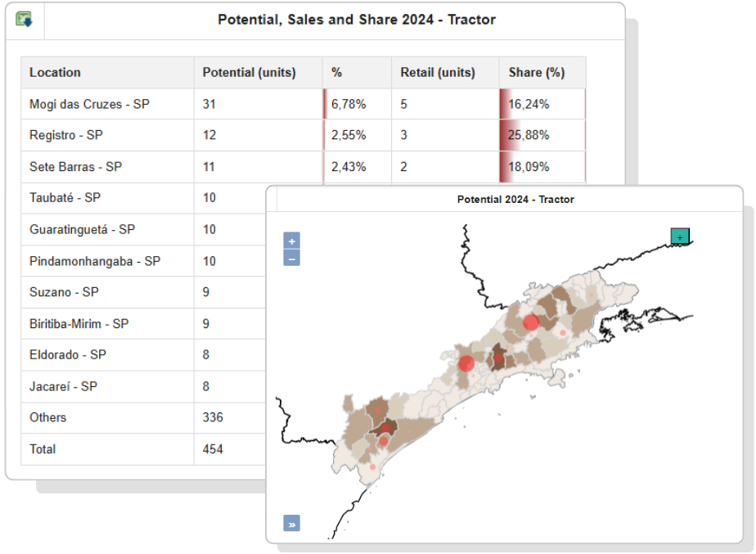Click the 25,88% share bar cell
The height and width of the screenshot is (554, 756).
542,135
